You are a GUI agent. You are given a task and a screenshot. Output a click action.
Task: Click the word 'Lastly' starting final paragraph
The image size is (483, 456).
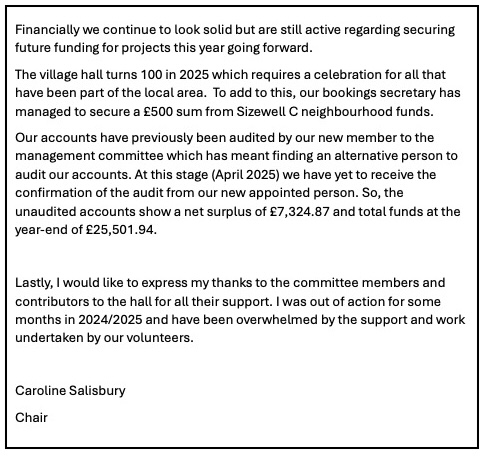pos(34,283)
